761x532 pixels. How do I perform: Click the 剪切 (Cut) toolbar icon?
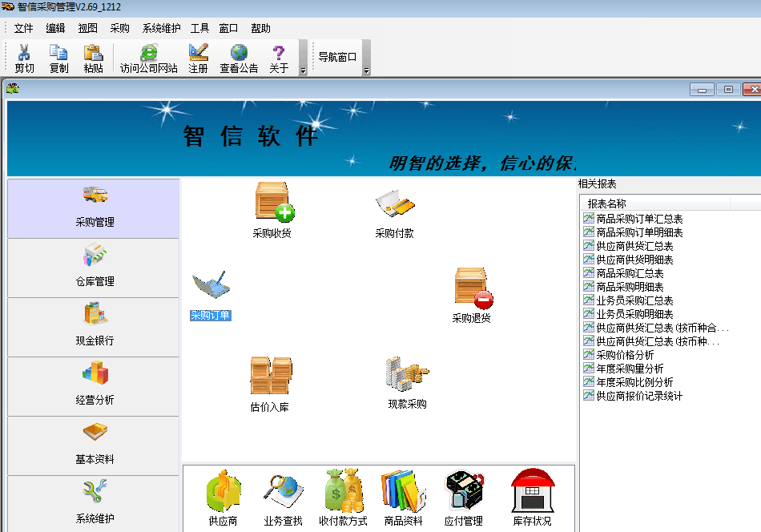[x=24, y=58]
